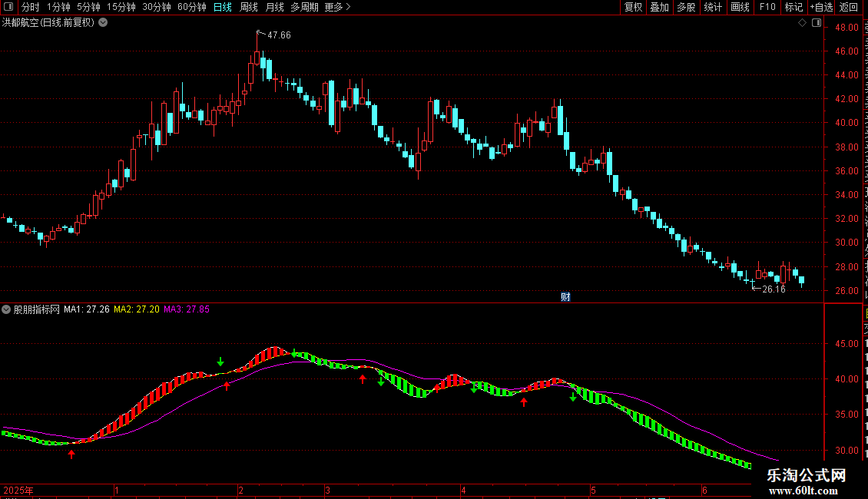Viewport: 868px width, 499px height.
Task: Switch to 分时 intraday view
Action: pyautogui.click(x=31, y=7)
